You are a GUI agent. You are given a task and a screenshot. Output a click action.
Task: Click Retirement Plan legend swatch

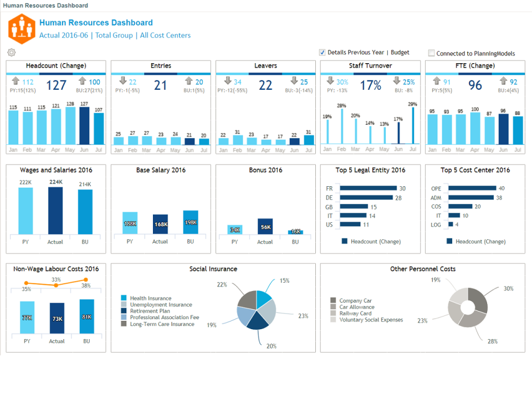(x=124, y=311)
